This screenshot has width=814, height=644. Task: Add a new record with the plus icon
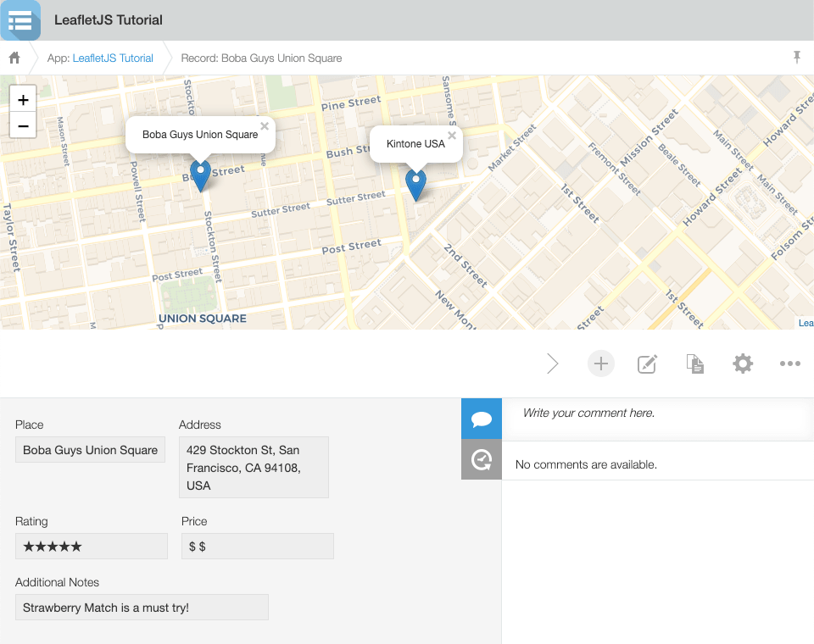click(x=600, y=363)
